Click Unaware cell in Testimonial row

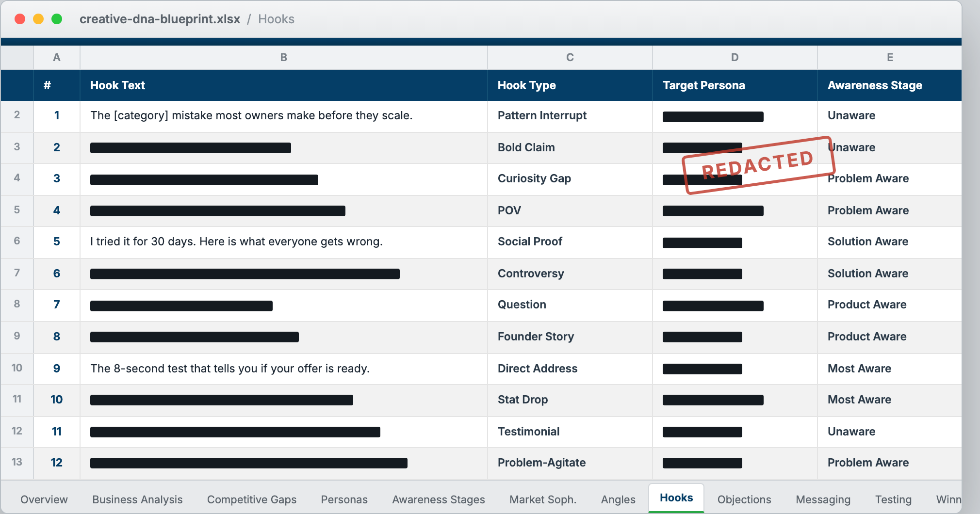click(890, 432)
